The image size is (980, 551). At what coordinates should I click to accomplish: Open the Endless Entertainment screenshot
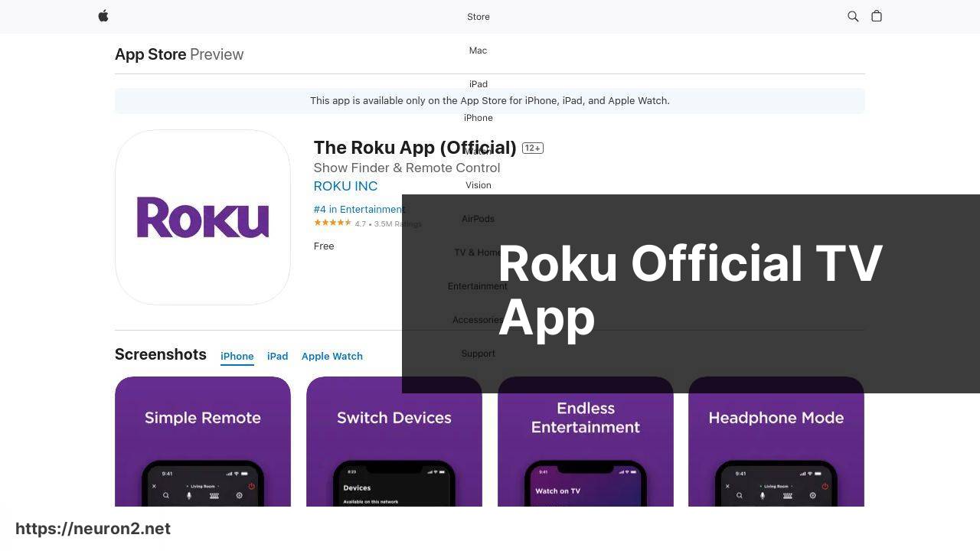click(x=586, y=442)
